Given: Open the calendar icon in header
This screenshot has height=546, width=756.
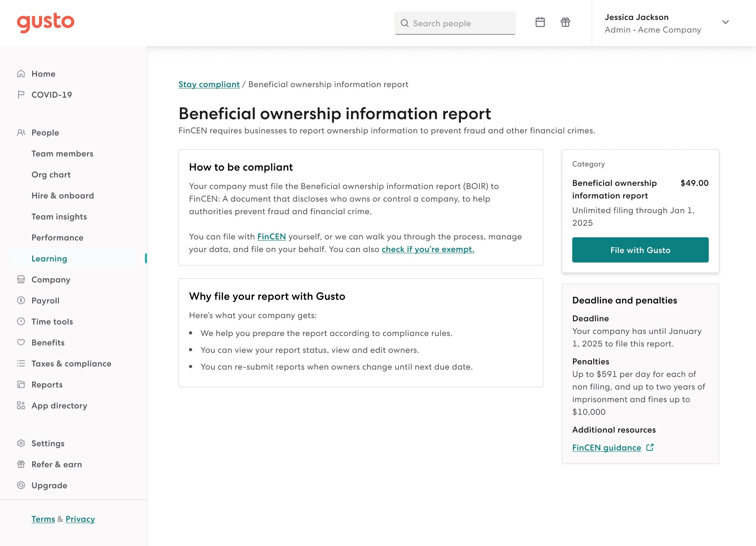Looking at the screenshot, I should pyautogui.click(x=540, y=22).
